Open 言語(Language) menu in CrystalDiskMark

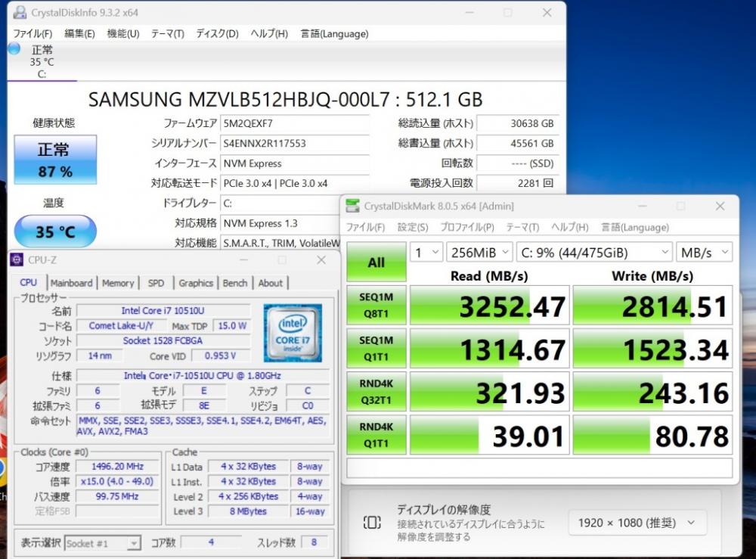click(635, 227)
